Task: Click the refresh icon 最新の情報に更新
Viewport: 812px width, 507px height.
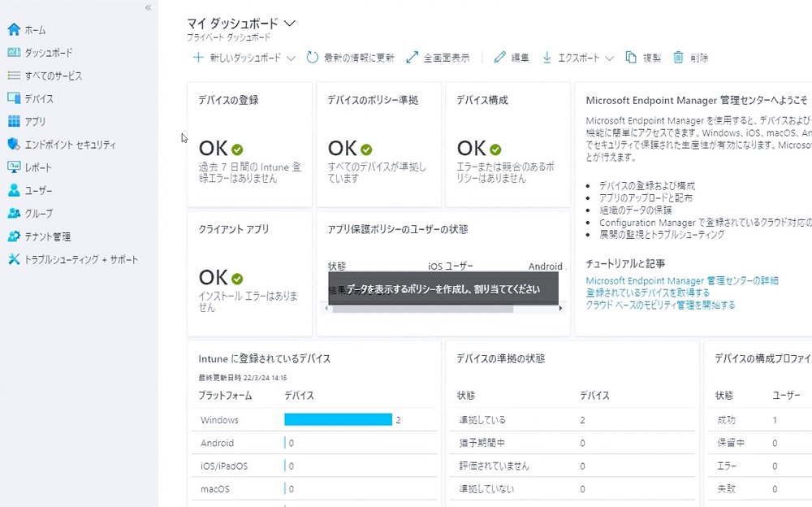Action: [x=313, y=58]
